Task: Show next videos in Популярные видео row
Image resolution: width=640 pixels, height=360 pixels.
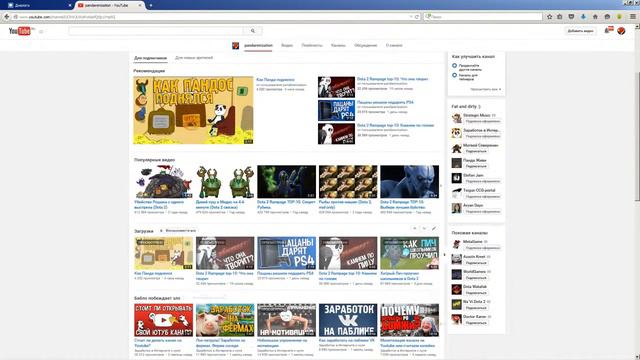Action: click(x=441, y=186)
